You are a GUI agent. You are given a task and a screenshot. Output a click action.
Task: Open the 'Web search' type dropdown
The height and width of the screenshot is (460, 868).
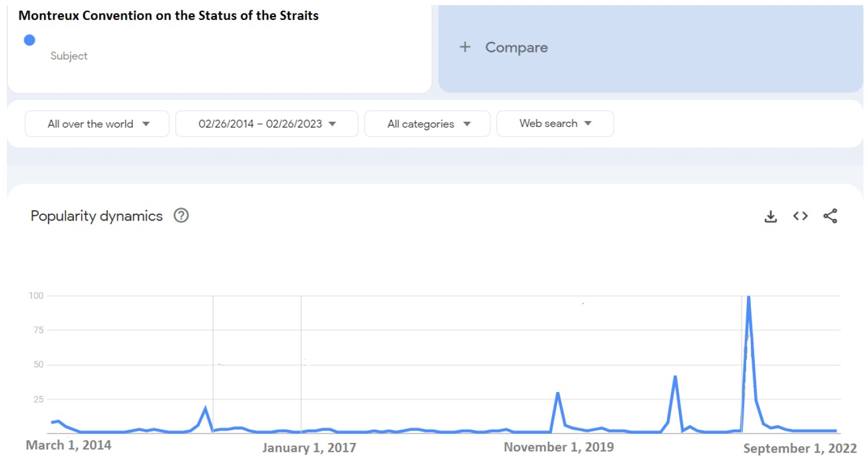click(555, 123)
